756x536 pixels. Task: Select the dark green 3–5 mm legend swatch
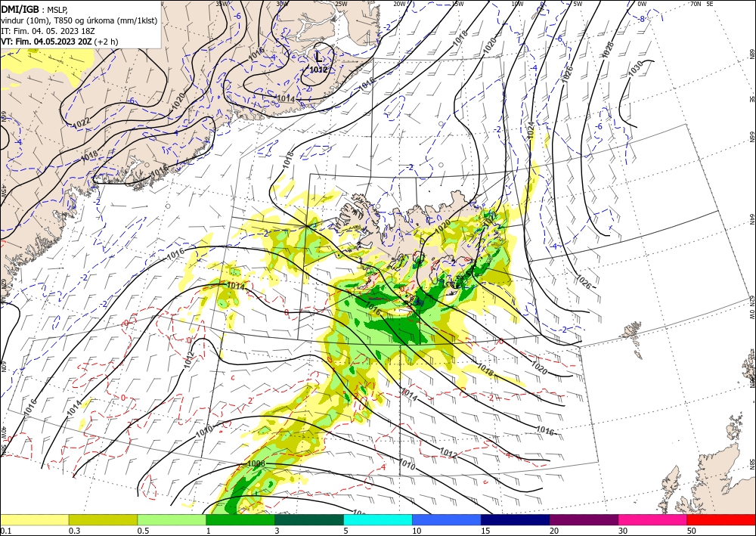pos(309,519)
